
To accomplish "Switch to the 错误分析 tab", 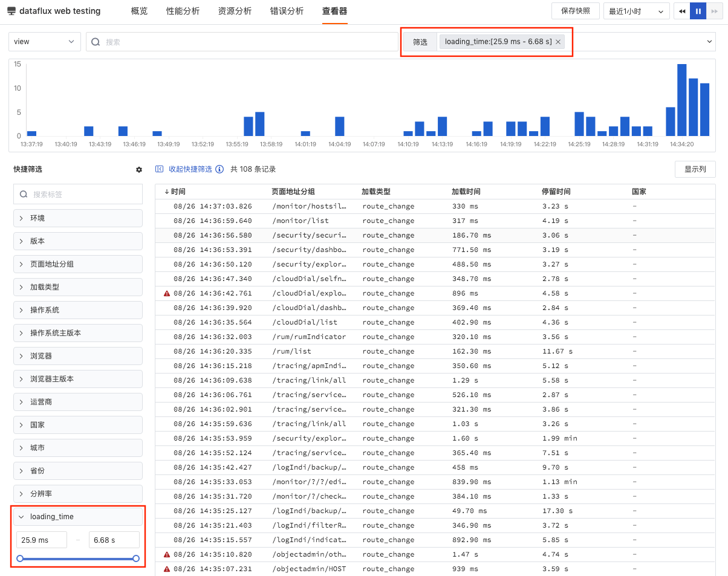I will pos(287,11).
